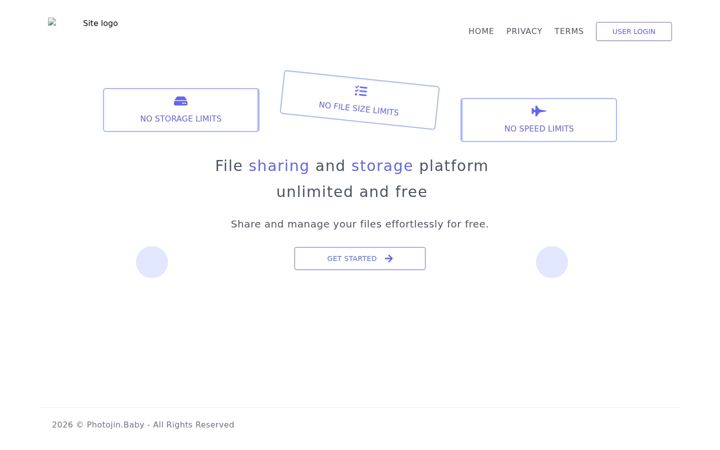This screenshot has width=720, height=450.
Task: Click the word 'storage' in headline
Action: point(382,166)
